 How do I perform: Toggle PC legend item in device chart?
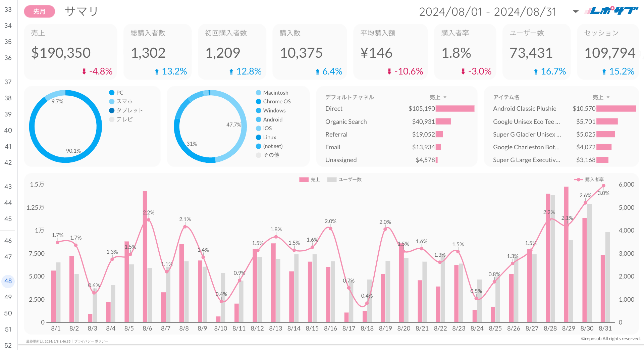[x=119, y=93]
